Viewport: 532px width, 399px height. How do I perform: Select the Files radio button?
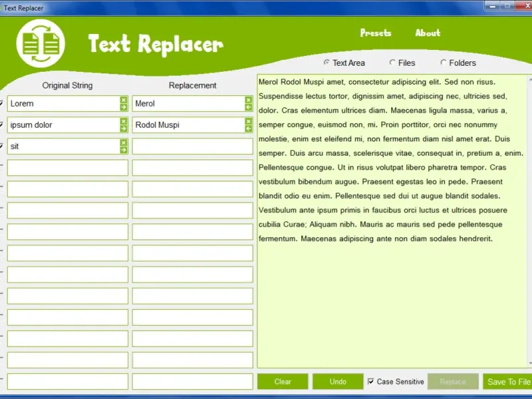(x=392, y=63)
